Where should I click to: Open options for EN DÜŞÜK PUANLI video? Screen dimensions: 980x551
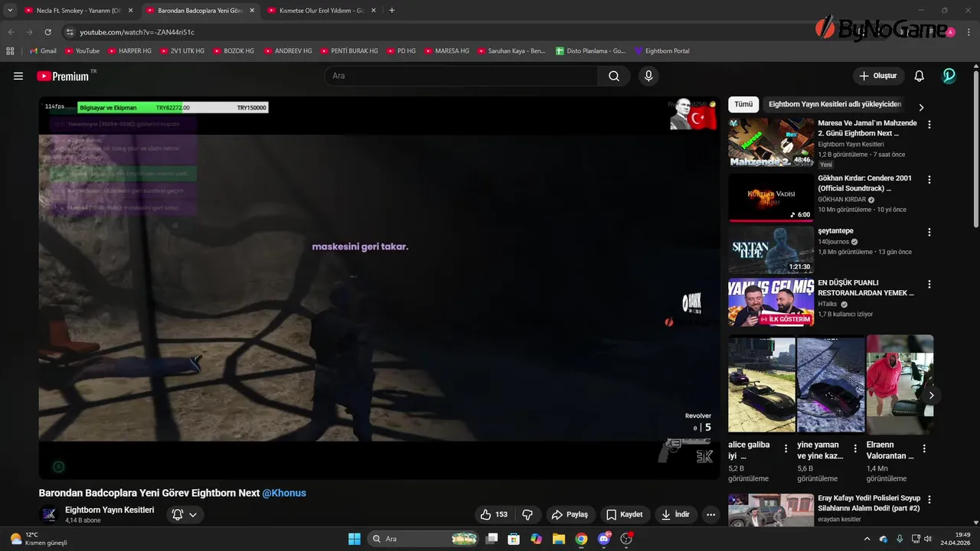(929, 284)
